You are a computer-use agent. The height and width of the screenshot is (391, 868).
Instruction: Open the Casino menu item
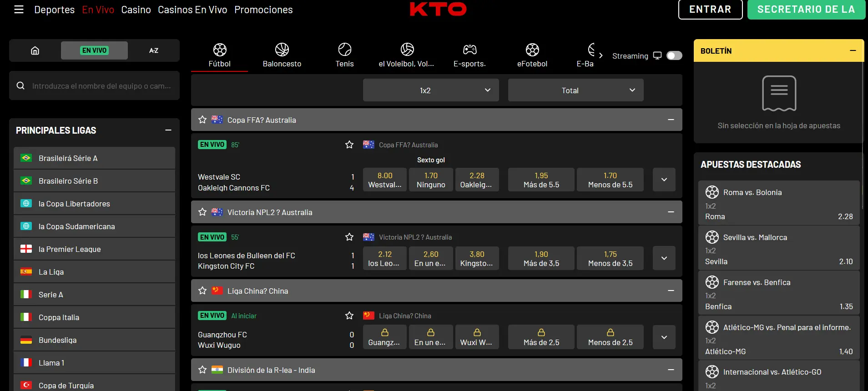click(x=136, y=10)
